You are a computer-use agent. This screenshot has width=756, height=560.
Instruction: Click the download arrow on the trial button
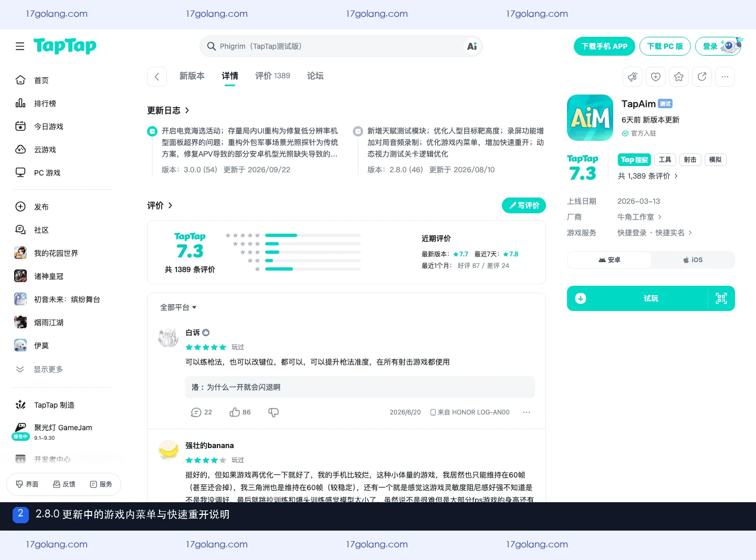pos(581,298)
